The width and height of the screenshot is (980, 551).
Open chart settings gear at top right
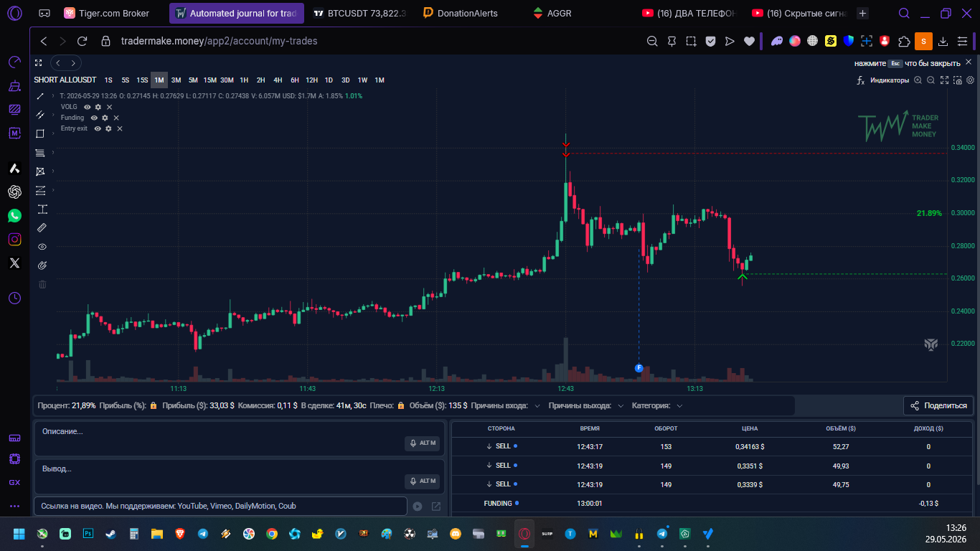[970, 80]
